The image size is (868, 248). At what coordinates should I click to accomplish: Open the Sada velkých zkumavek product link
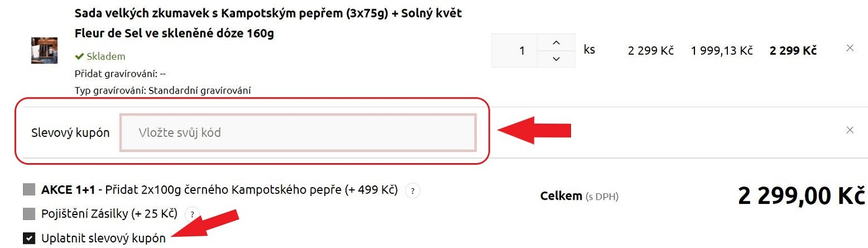268,23
